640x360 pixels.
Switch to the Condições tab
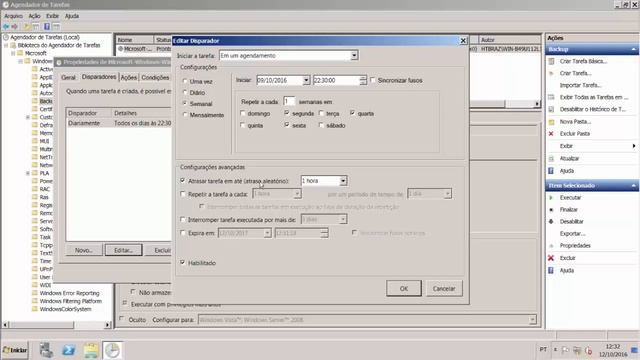coord(155,78)
